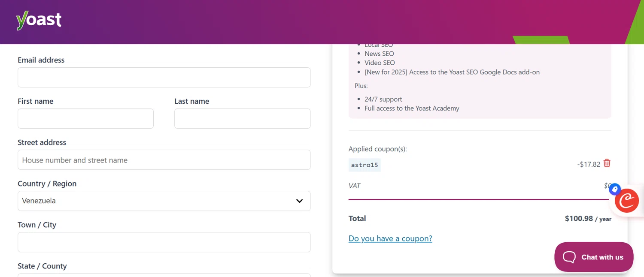Click the chat bubble icon in Chat with us
The image size is (644, 277).
pos(569,257)
